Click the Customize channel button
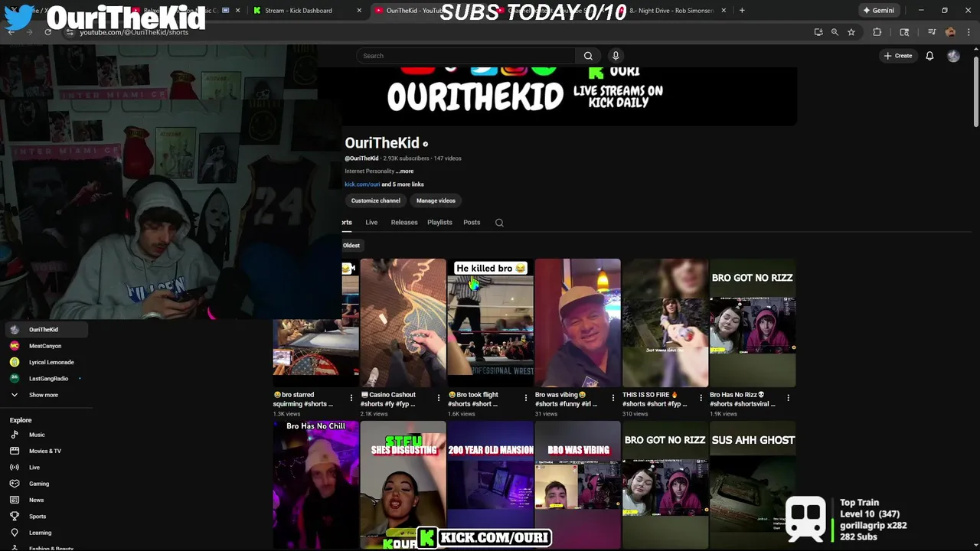The image size is (980, 551). click(376, 201)
